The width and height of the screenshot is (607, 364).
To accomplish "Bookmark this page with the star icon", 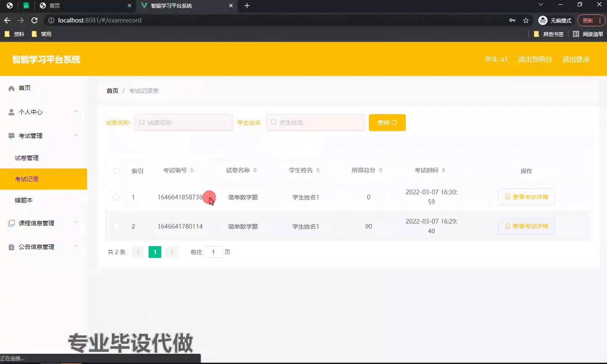I will click(526, 20).
